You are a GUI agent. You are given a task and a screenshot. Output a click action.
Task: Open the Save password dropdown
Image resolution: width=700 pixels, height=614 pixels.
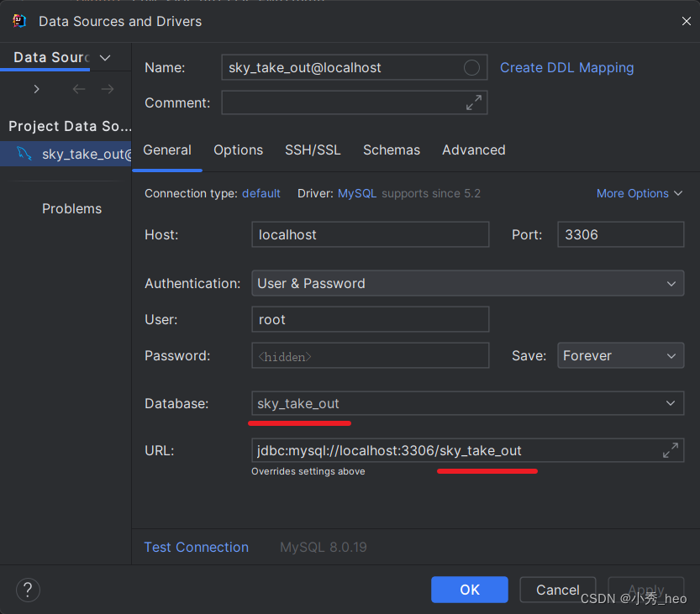620,355
